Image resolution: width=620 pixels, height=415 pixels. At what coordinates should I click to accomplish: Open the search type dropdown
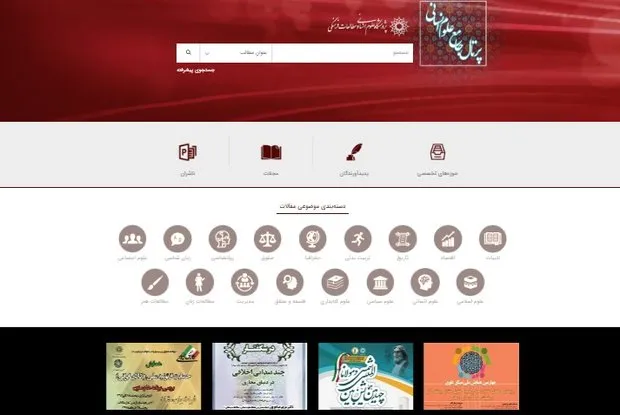pyautogui.click(x=236, y=53)
